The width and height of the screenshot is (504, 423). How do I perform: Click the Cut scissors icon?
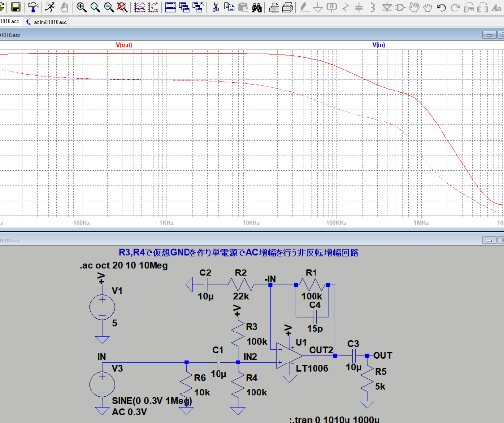point(215,7)
